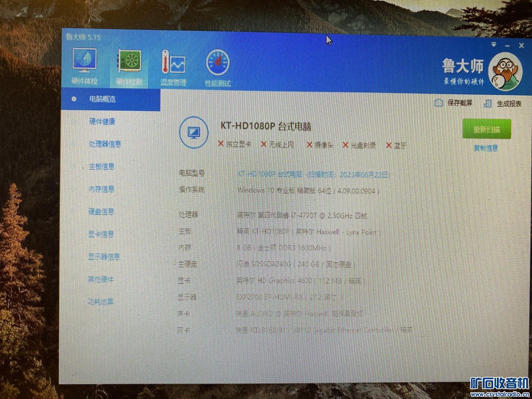532x399 pixels.
Task: Click the 蓝牙 feature indicator
Action: (396, 146)
